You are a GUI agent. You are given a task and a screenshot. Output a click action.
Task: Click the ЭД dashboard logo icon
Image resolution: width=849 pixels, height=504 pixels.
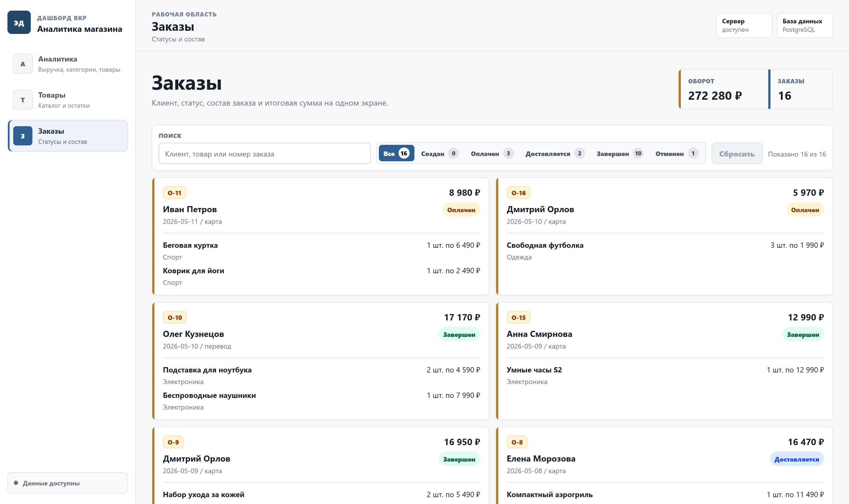coord(19,23)
